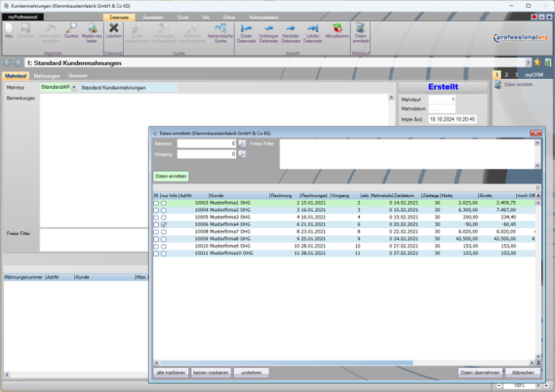Screen dimensions: 555x392
Task: Tick the M checkbox for Musterfirma2 OHG
Action: (x=156, y=210)
